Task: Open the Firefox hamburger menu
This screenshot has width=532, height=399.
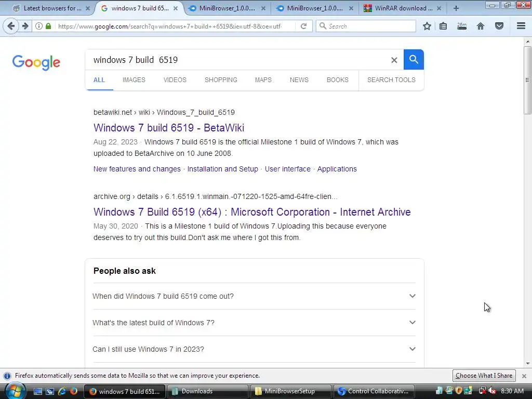Action: coord(521,26)
